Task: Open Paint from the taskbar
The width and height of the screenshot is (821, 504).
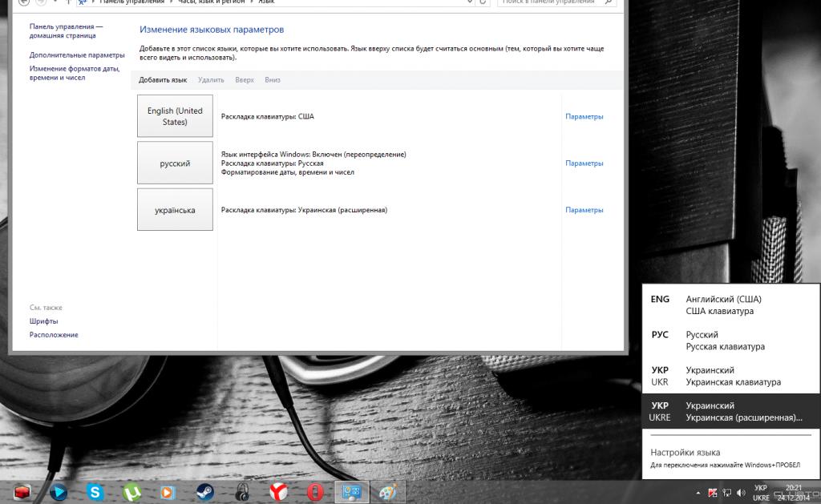Action: coord(387,492)
